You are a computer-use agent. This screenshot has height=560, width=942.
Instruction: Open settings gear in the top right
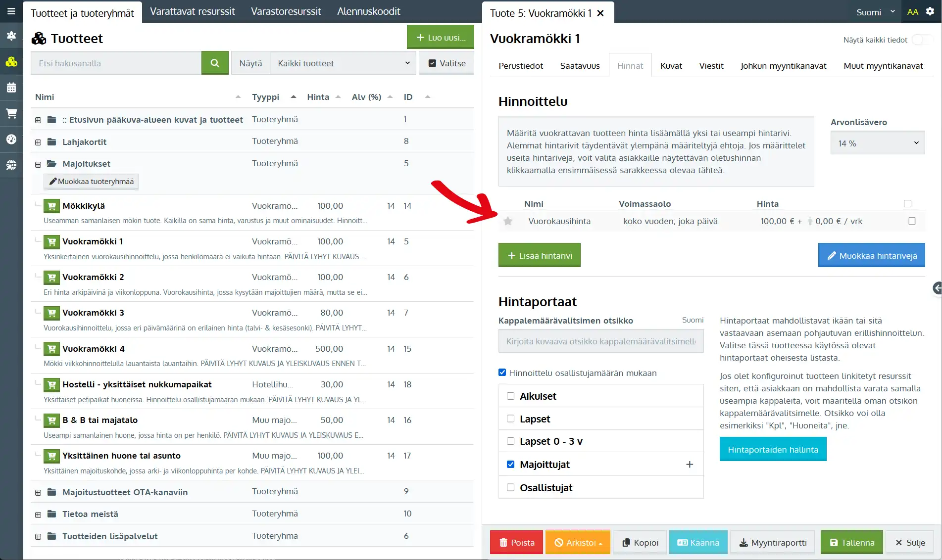(x=930, y=12)
